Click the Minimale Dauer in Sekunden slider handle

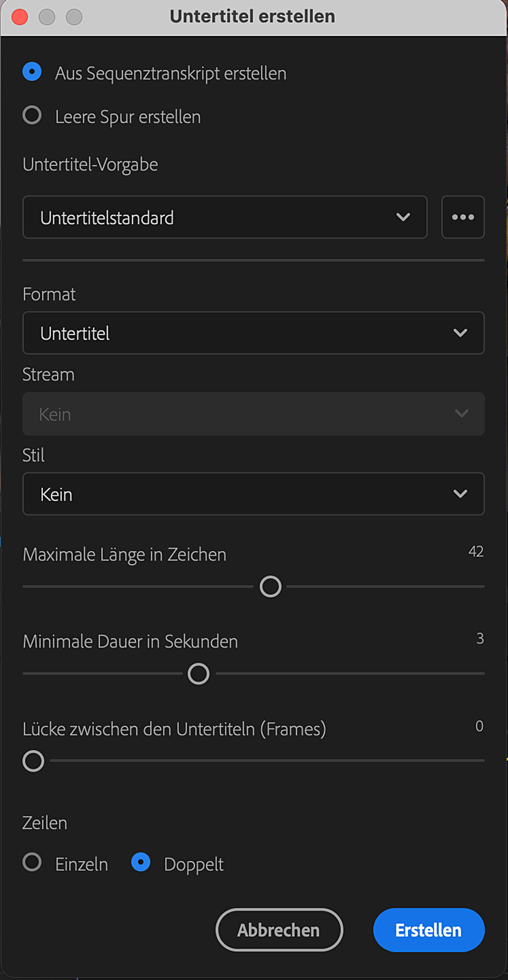click(x=198, y=673)
